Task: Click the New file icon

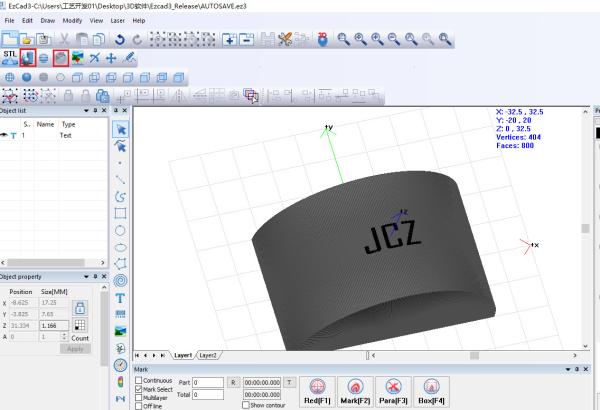Action: pyautogui.click(x=10, y=39)
